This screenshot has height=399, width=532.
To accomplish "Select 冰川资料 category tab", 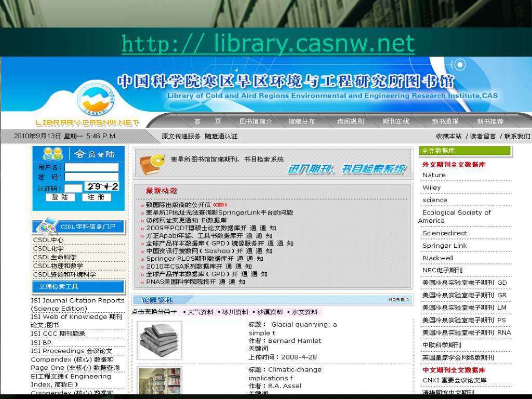I will [x=235, y=312].
